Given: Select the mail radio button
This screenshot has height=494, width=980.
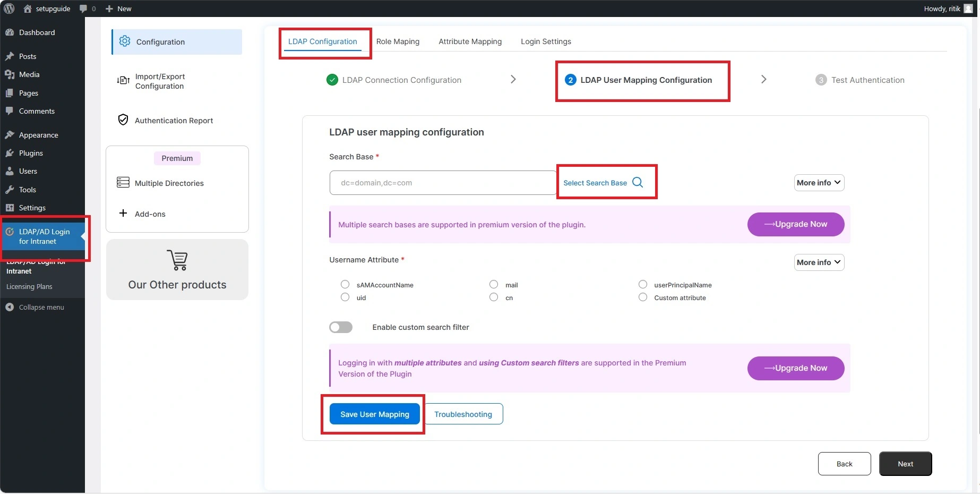Looking at the screenshot, I should coord(494,284).
